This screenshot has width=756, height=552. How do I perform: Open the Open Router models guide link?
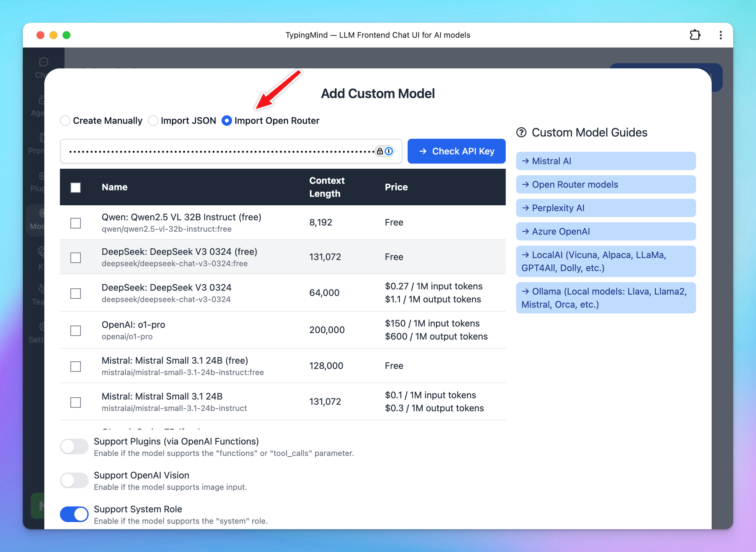click(605, 185)
